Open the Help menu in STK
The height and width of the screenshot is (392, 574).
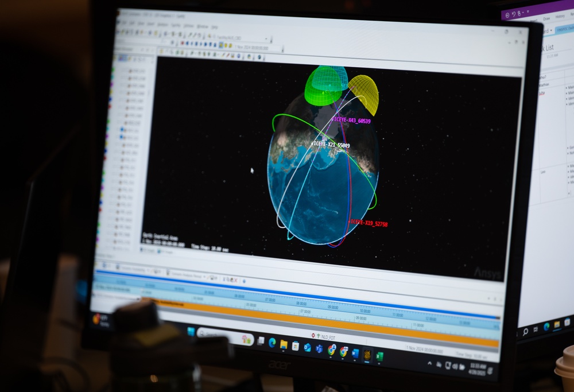click(x=215, y=27)
